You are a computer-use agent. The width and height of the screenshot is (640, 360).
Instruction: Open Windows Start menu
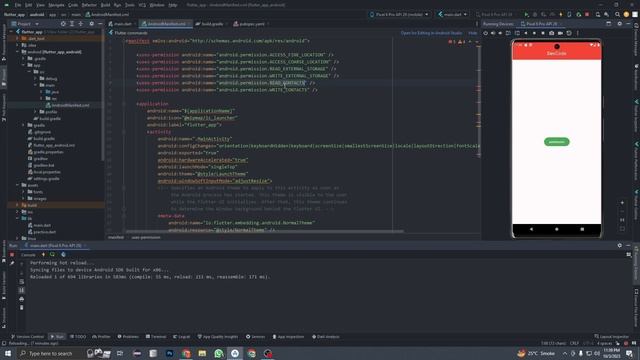[x=7, y=353]
